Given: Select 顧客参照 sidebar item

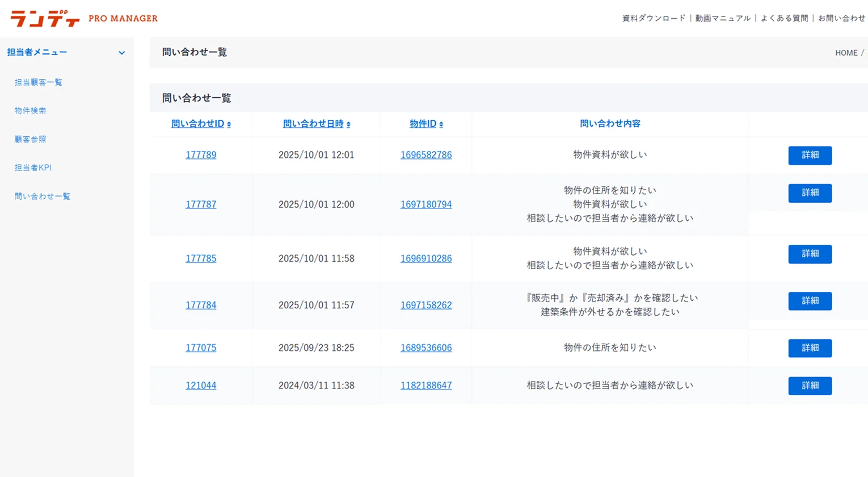Looking at the screenshot, I should tap(31, 139).
